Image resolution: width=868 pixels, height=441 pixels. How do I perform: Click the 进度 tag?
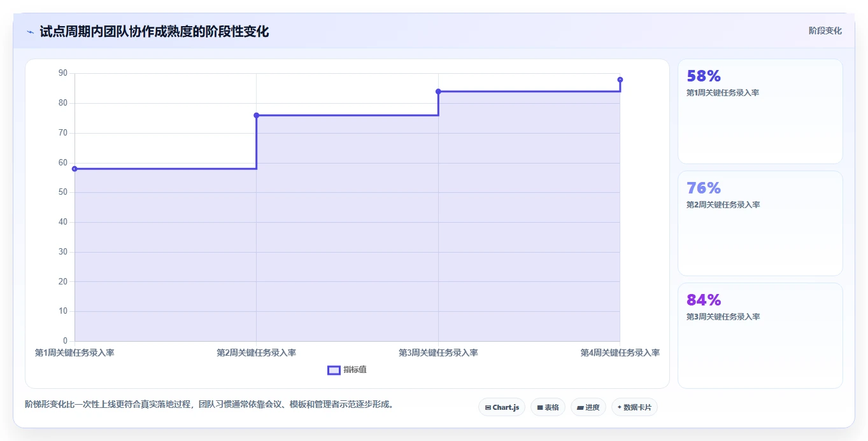click(588, 407)
